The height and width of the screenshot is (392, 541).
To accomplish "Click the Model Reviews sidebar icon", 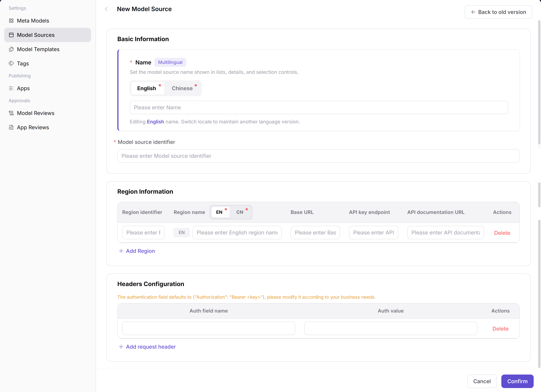I will click(x=11, y=113).
